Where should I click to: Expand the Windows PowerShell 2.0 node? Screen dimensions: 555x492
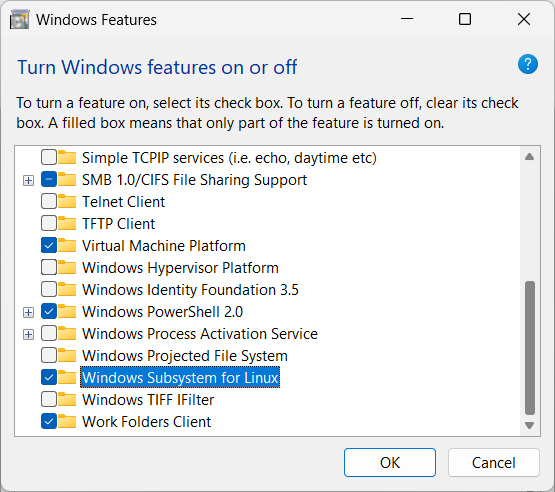pyautogui.click(x=28, y=313)
